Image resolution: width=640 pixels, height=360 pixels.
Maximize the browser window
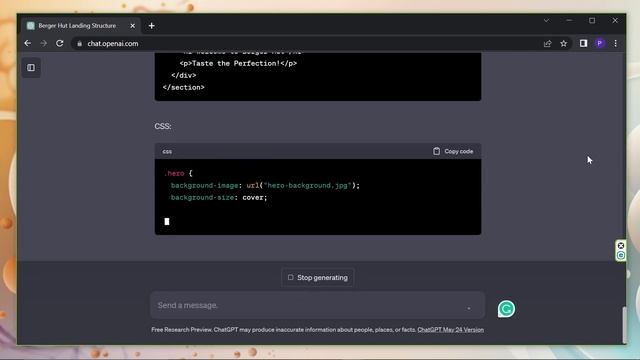point(592,20)
